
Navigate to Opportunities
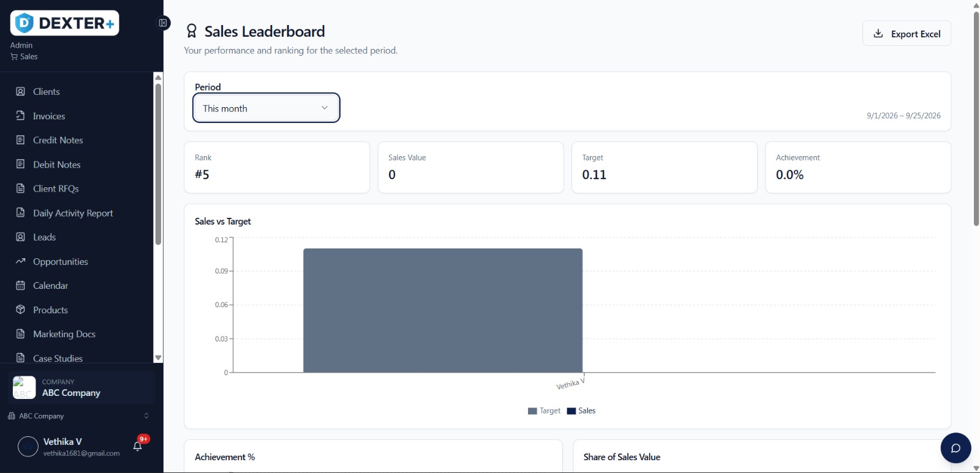tap(61, 262)
